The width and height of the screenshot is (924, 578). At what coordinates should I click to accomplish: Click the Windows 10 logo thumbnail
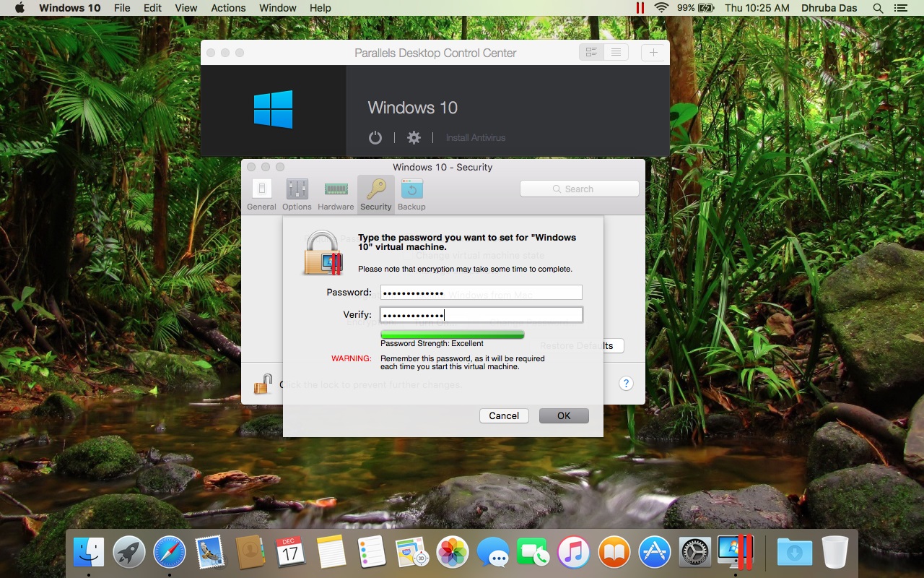tap(274, 110)
